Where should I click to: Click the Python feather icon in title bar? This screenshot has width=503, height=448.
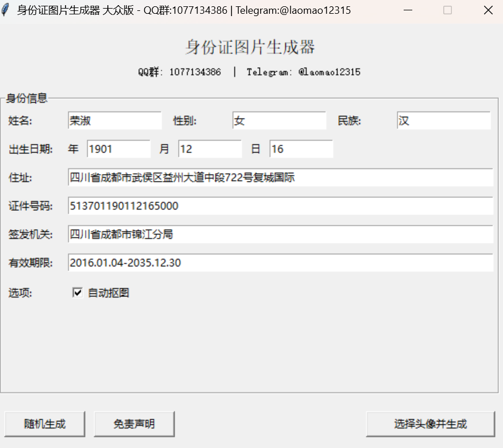pos(6,10)
